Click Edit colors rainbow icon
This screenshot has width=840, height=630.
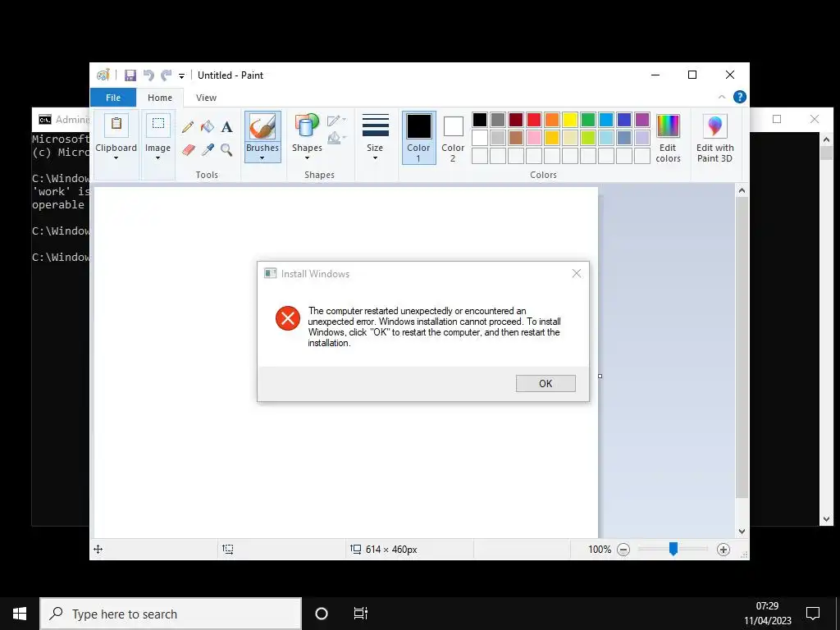coord(668,126)
